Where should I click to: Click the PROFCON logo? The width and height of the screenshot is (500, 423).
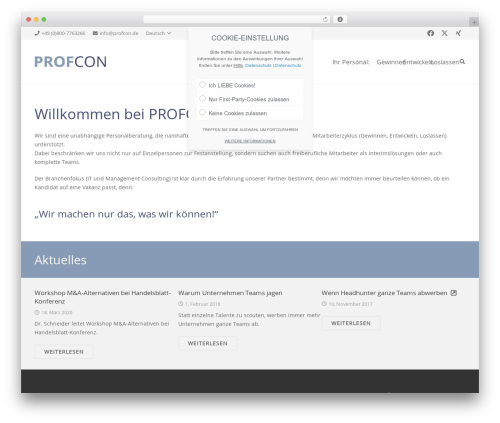coord(70,62)
